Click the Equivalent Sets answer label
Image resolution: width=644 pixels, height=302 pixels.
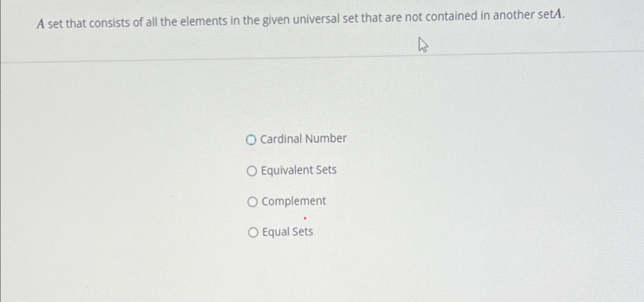tap(298, 170)
